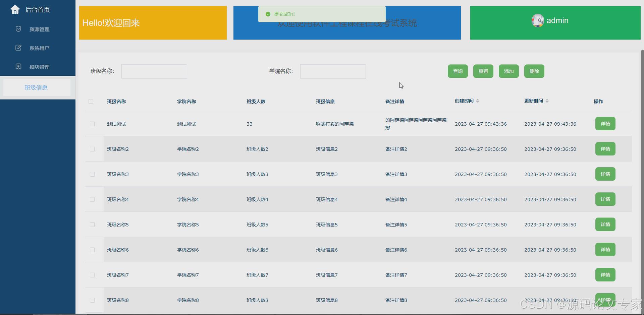Click the page vertical scrollbar
Screen dimensions: 644x315
[642, 181]
